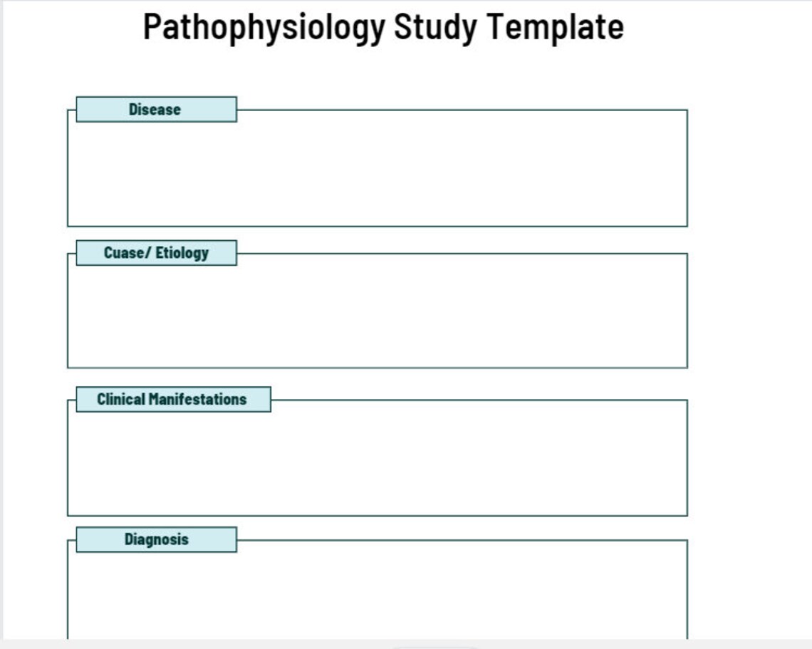Select the Diagnosis label box
The image size is (812, 649).
pos(157,540)
